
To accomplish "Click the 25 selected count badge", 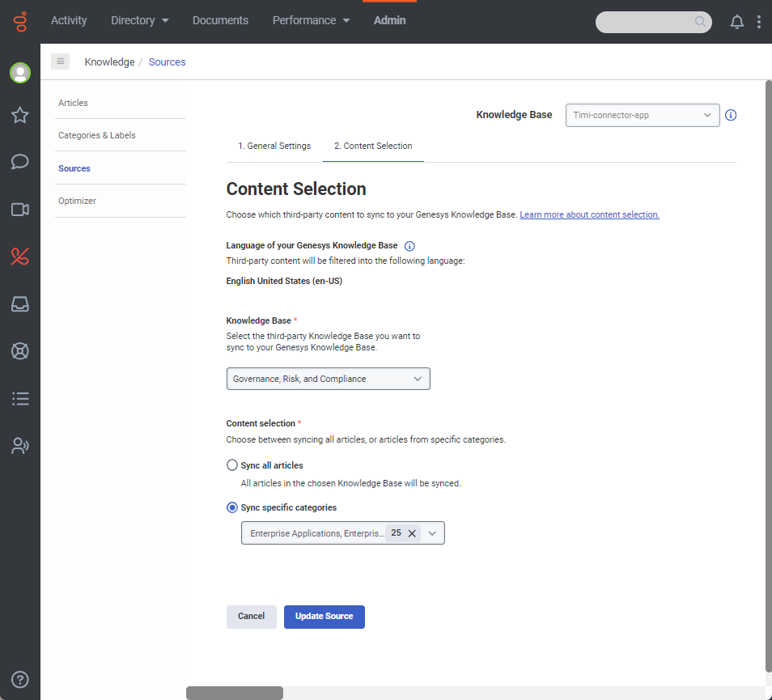I will coord(396,533).
